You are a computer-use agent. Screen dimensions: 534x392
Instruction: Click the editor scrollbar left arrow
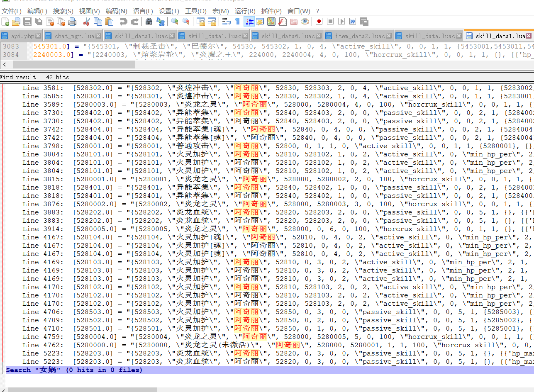(x=5, y=64)
